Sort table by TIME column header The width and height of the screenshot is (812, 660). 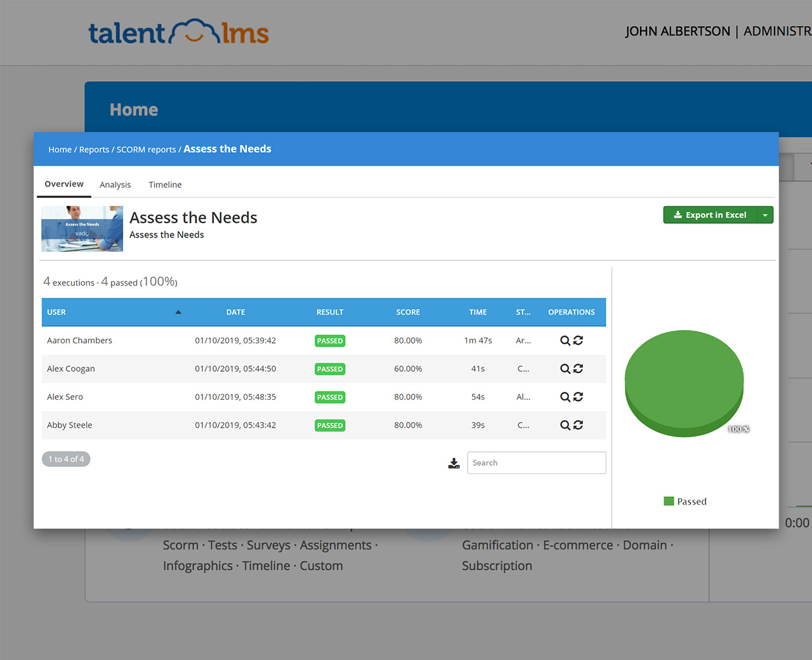tap(478, 312)
